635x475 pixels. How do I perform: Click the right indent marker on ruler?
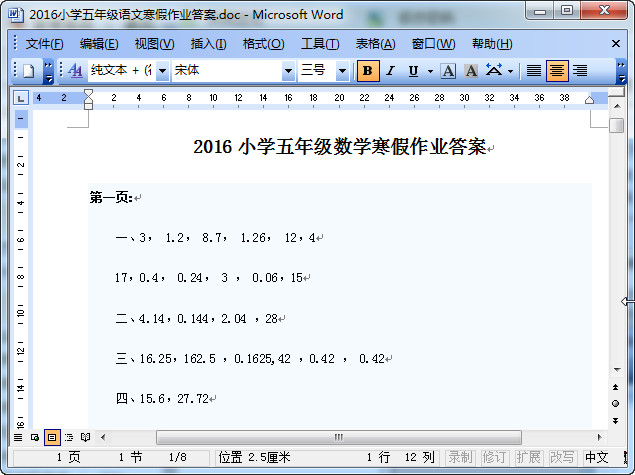click(x=589, y=100)
